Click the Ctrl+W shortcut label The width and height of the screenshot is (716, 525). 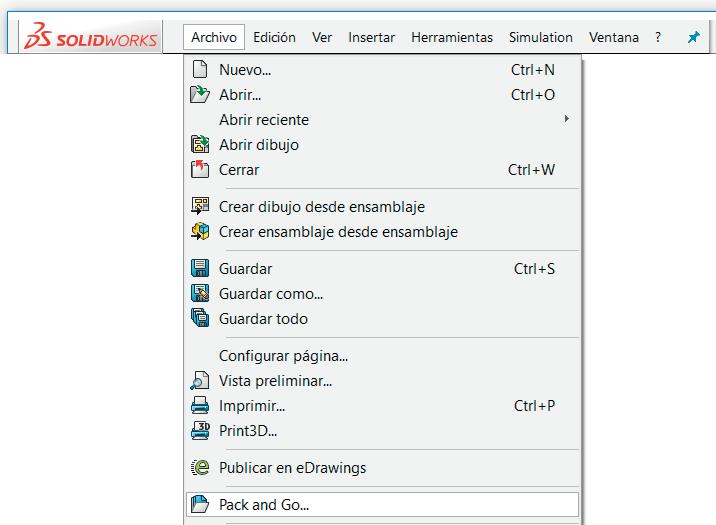[531, 170]
